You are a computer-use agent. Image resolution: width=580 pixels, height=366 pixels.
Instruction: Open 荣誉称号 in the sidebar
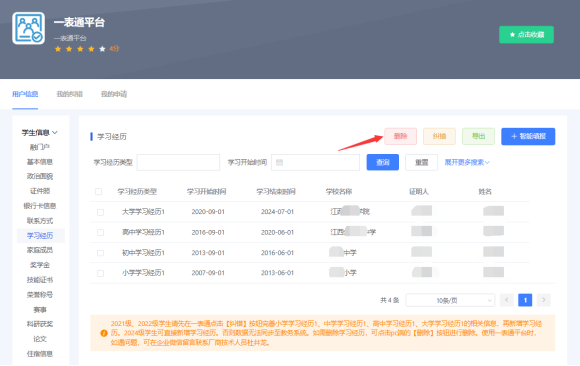click(40, 295)
